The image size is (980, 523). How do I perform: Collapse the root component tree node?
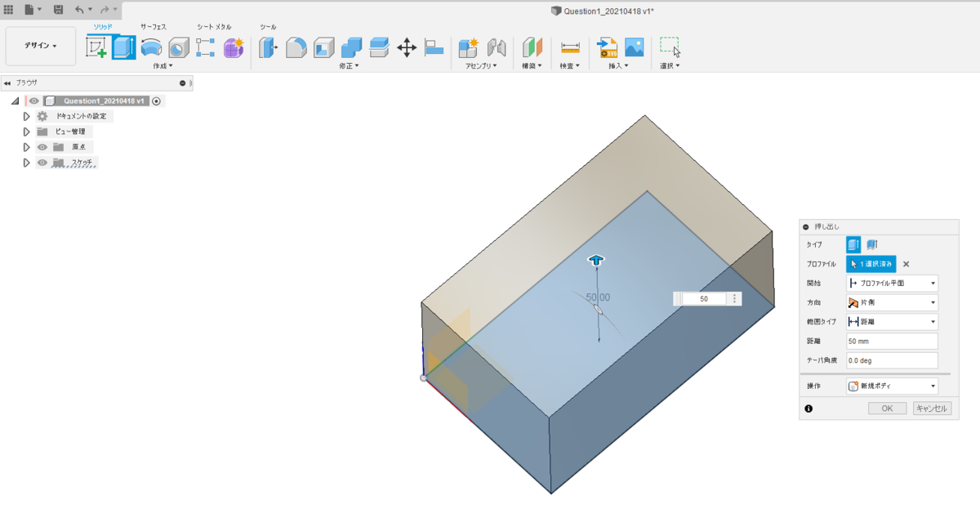15,101
